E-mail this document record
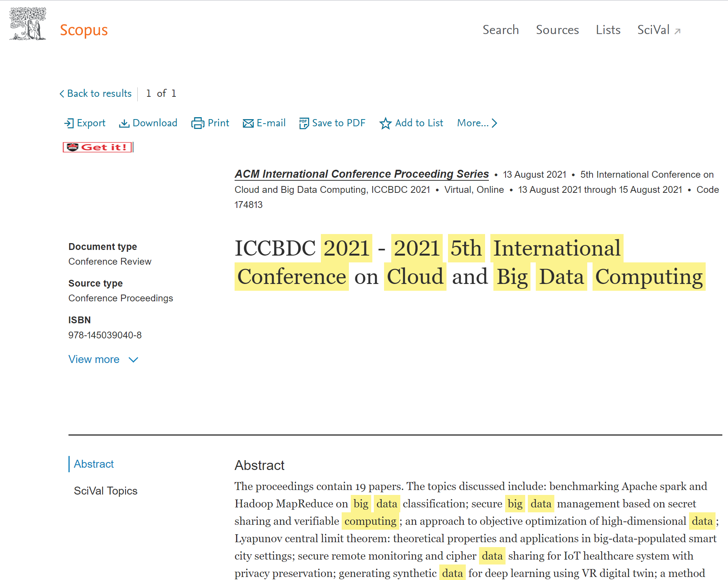728x580 pixels. [x=264, y=123]
